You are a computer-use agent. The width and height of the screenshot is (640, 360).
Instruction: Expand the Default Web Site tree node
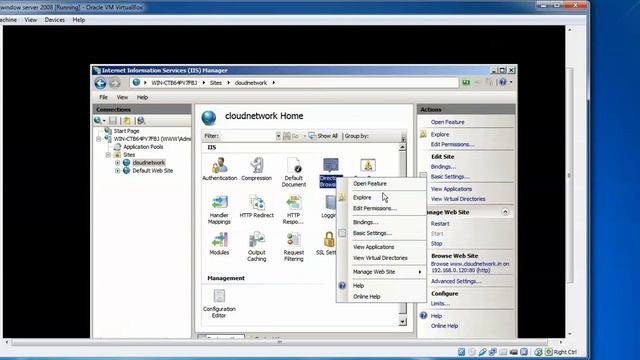(118, 171)
